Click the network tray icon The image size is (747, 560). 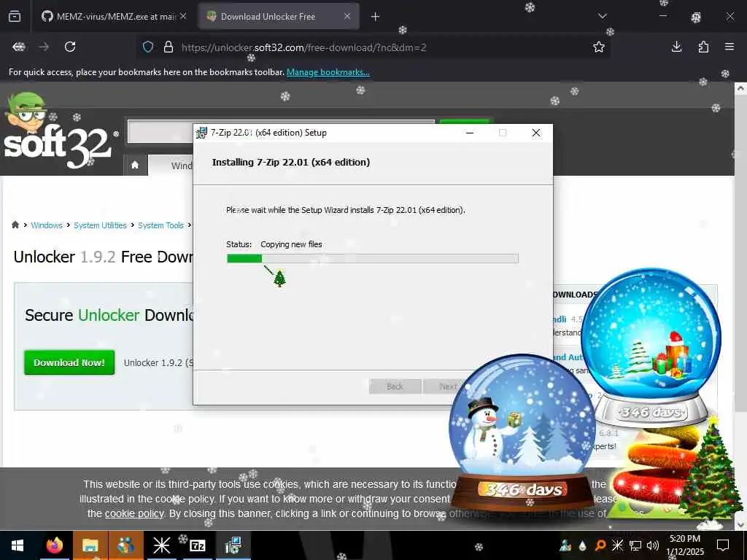point(635,545)
